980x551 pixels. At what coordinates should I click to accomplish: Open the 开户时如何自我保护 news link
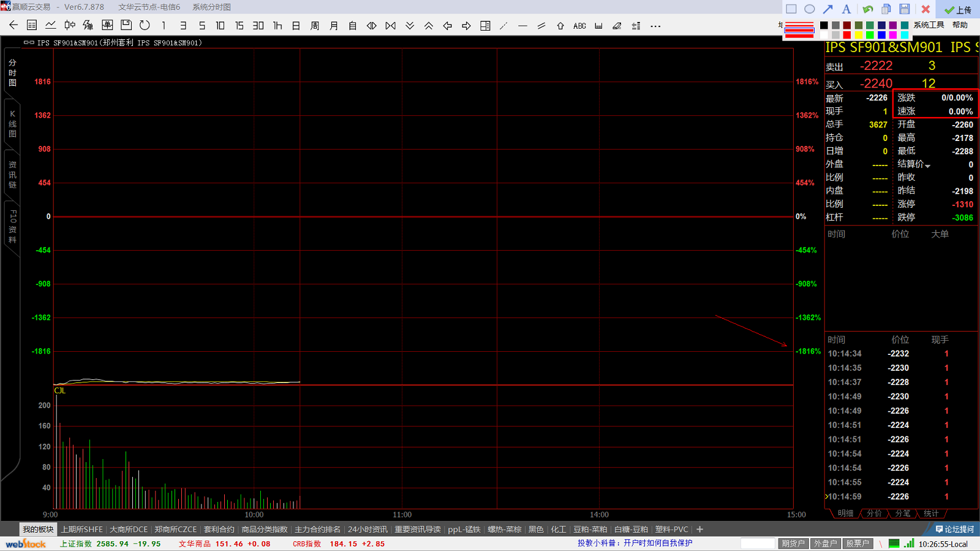point(657,543)
